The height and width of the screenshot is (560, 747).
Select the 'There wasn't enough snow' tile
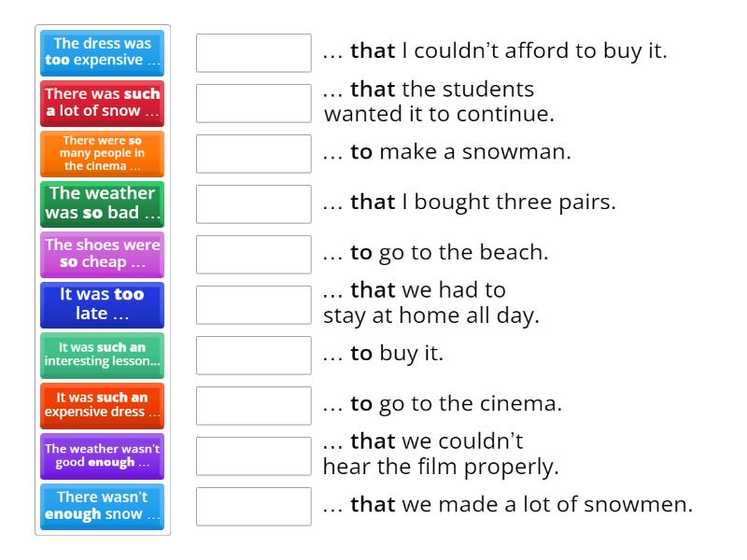point(103,506)
